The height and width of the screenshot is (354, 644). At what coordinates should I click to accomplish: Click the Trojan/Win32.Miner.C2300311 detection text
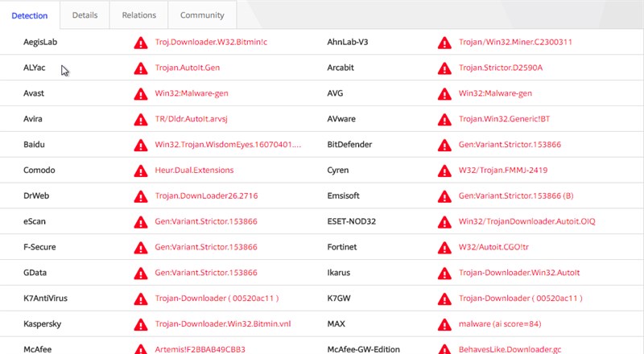(x=504, y=42)
